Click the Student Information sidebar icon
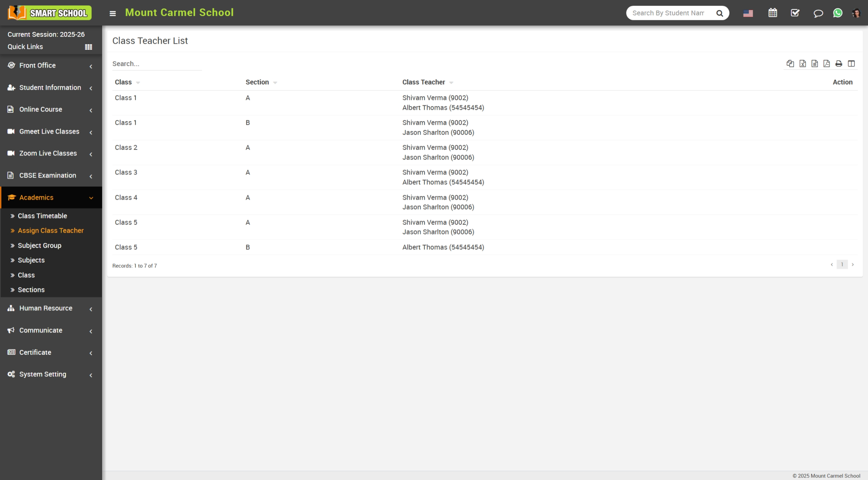 tap(11, 87)
